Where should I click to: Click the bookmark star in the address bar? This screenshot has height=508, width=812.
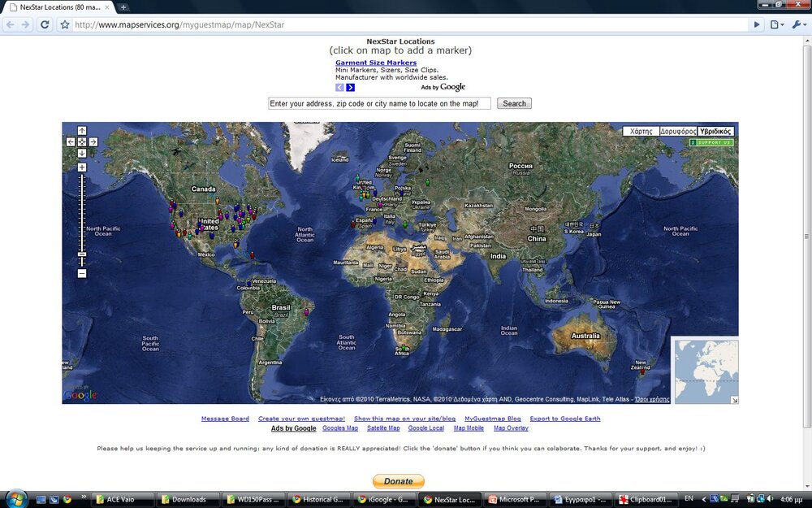point(64,24)
